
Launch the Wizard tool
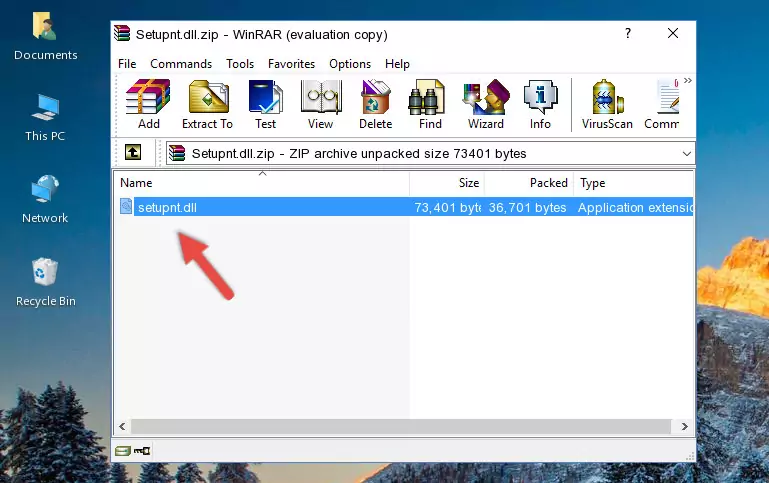486,104
